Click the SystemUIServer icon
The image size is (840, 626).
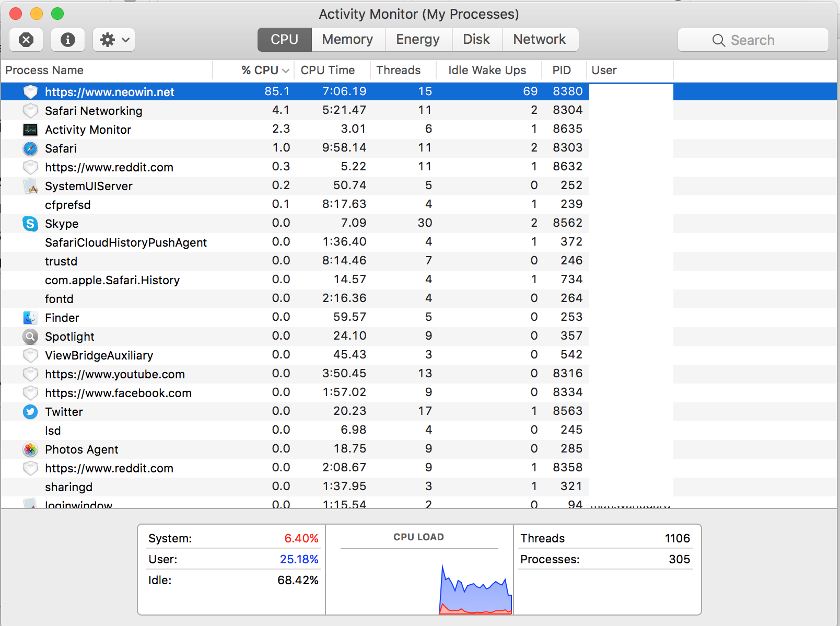[31, 186]
